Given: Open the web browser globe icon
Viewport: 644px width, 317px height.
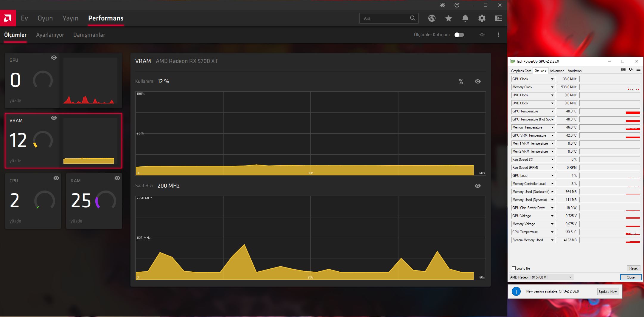Looking at the screenshot, I should pyautogui.click(x=432, y=18).
